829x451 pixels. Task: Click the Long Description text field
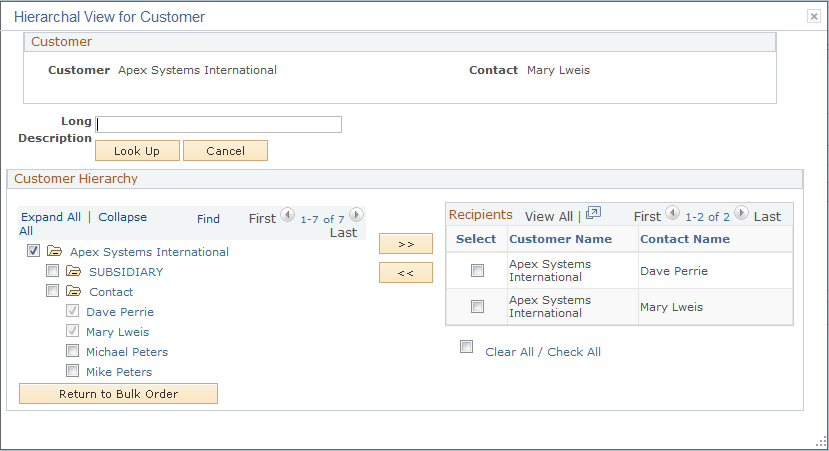coord(219,125)
